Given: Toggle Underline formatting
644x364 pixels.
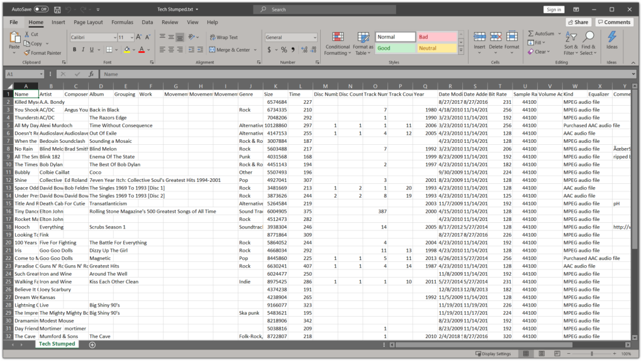Looking at the screenshot, I should click(x=92, y=50).
